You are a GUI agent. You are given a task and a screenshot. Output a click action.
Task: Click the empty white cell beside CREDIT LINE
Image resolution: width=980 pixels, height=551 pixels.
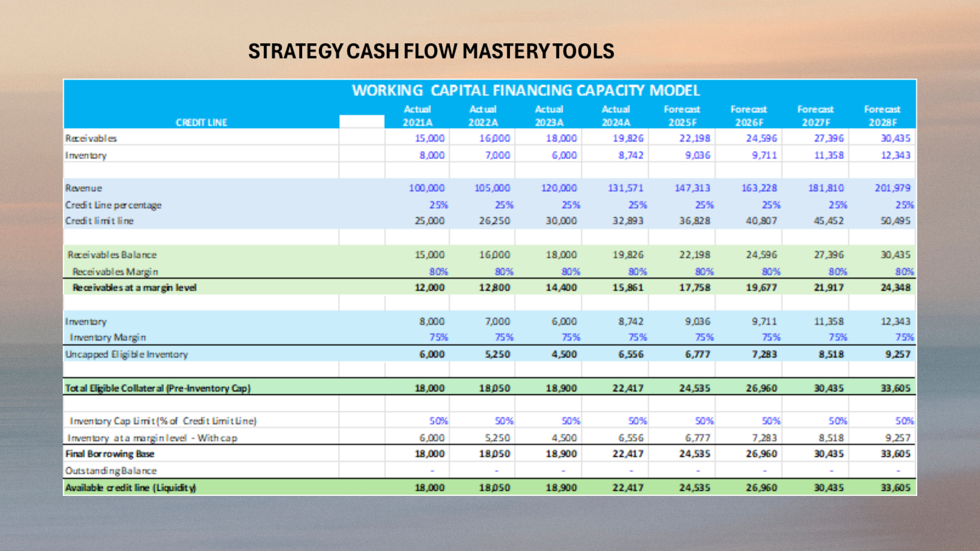(361, 121)
